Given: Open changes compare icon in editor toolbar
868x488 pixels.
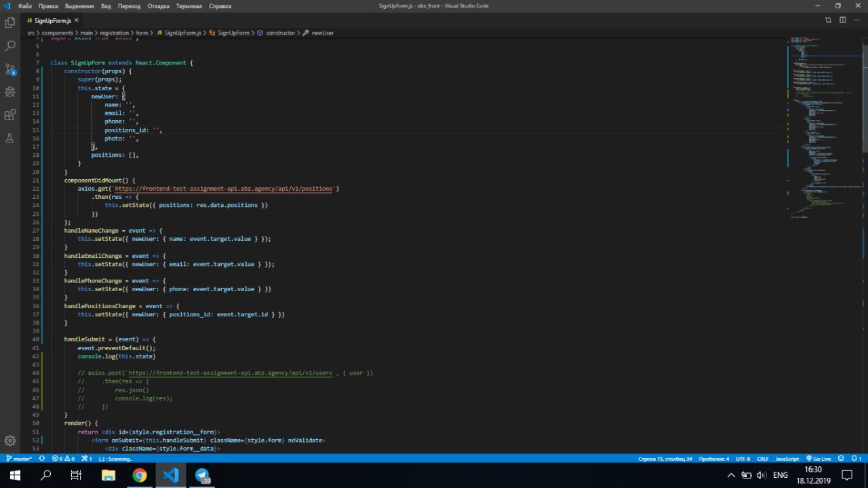Looking at the screenshot, I should pyautogui.click(x=829, y=21).
